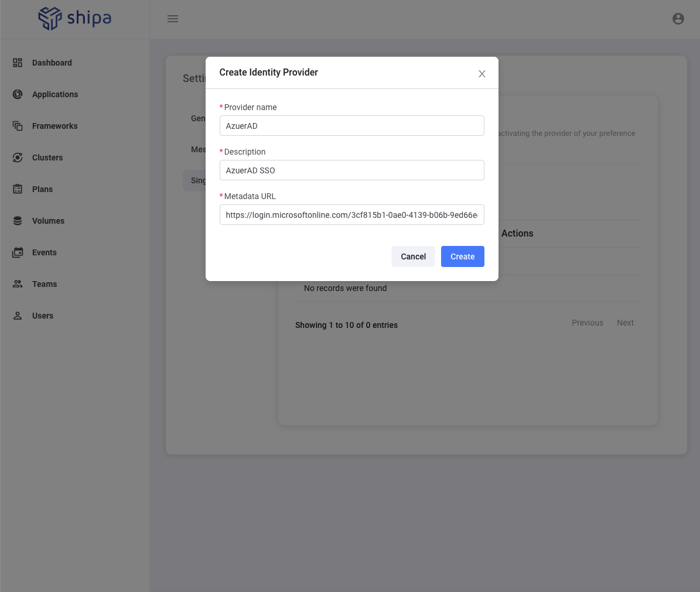Click the 'Metadata URL' label
700x592 pixels.
coord(250,196)
